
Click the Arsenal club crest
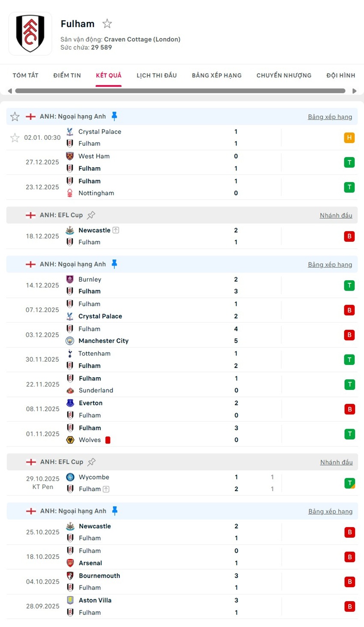[x=70, y=563]
